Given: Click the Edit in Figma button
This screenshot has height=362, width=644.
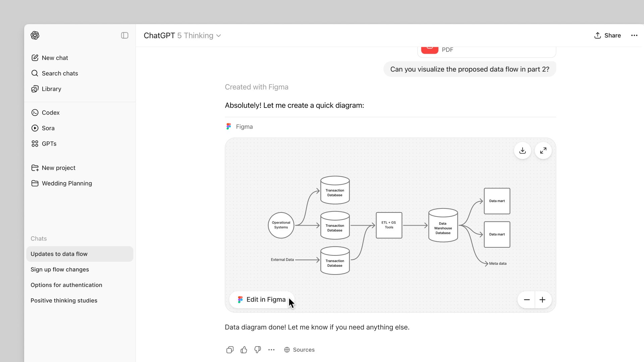Looking at the screenshot, I should [x=261, y=299].
